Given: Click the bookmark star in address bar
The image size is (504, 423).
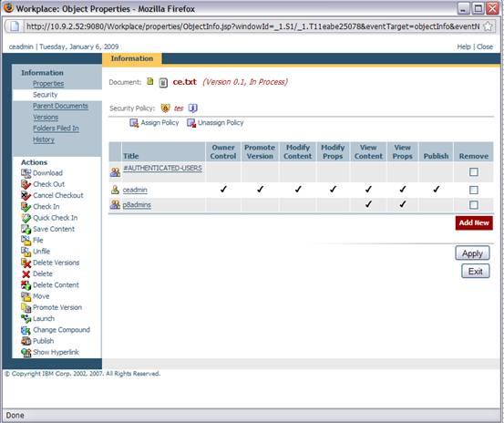Looking at the screenshot, I should (x=488, y=26).
